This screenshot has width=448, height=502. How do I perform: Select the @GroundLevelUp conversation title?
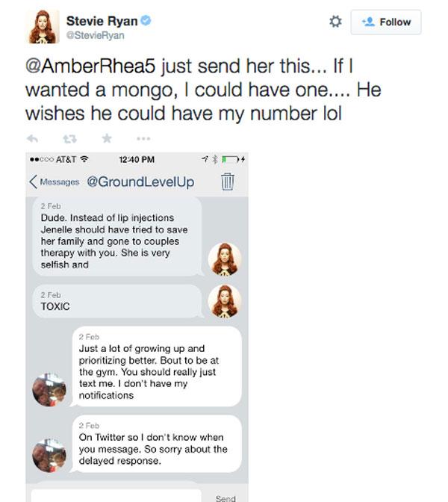(x=140, y=182)
